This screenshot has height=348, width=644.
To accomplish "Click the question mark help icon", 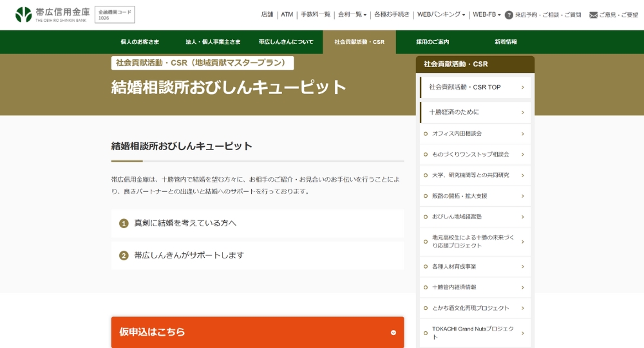I will coord(509,15).
